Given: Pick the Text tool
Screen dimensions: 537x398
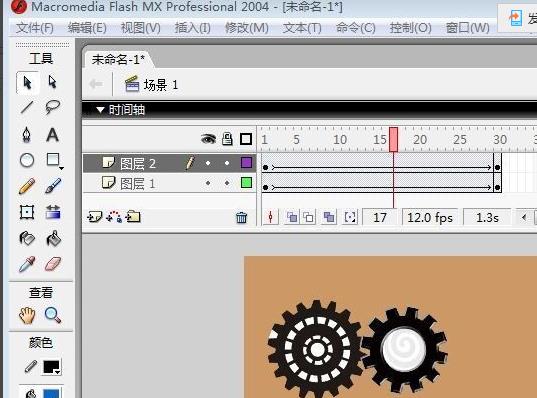Looking at the screenshot, I should (52, 135).
